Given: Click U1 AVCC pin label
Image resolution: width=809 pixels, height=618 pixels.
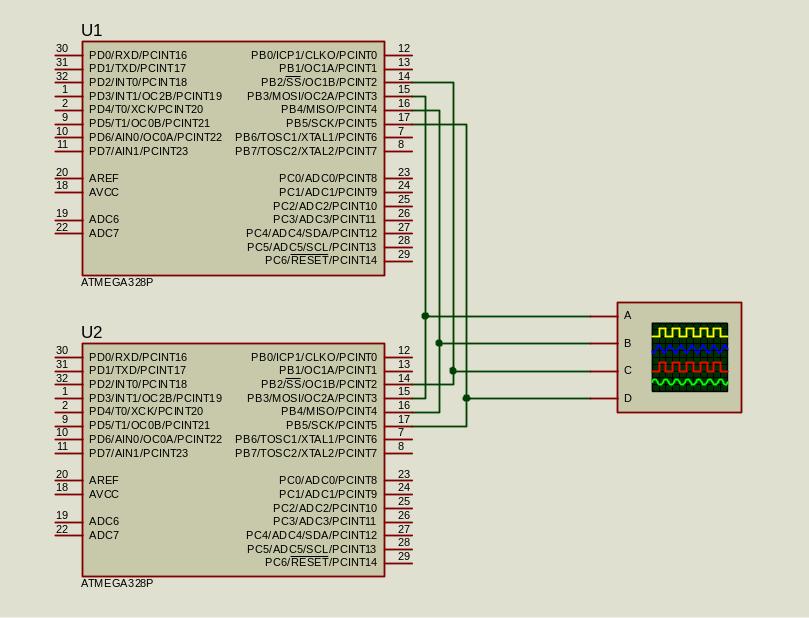Looking at the screenshot, I should click(104, 192).
